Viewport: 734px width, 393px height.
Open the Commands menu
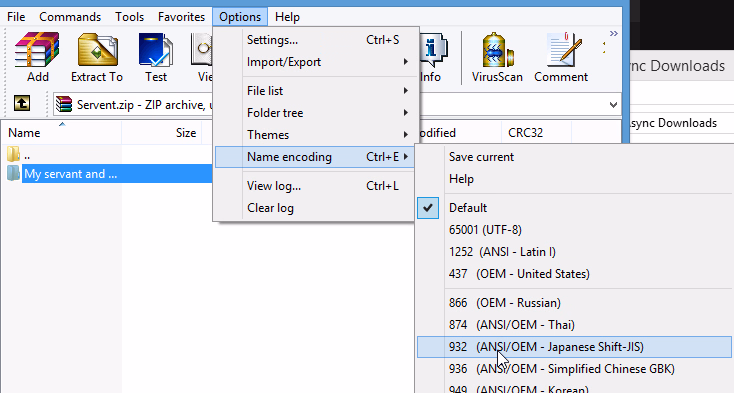click(x=70, y=17)
